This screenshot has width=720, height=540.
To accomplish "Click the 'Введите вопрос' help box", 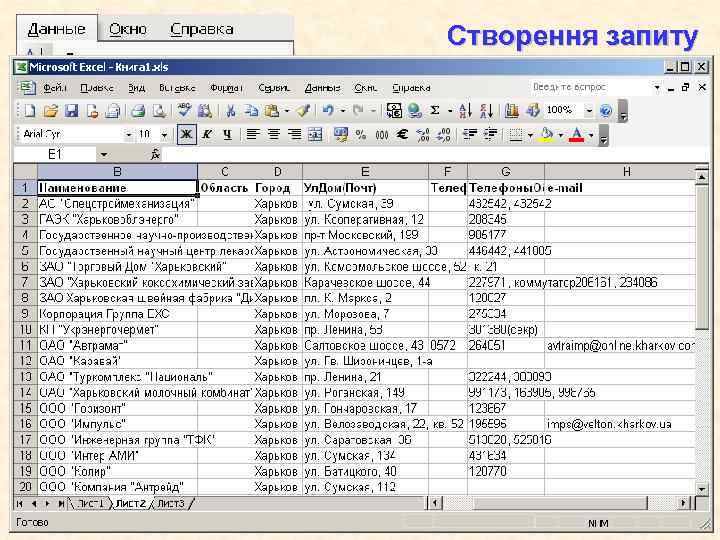I will (589, 87).
